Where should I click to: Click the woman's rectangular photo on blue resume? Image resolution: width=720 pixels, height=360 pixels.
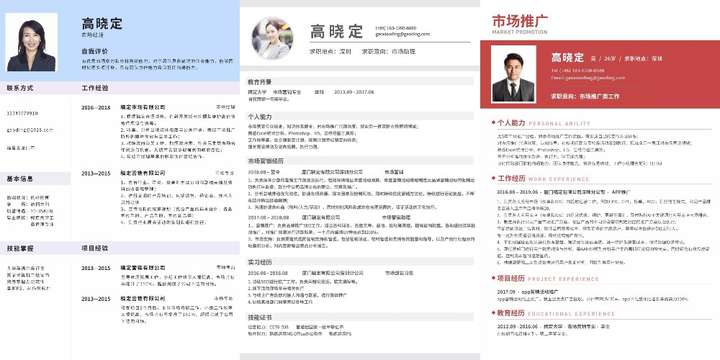(x=31, y=42)
